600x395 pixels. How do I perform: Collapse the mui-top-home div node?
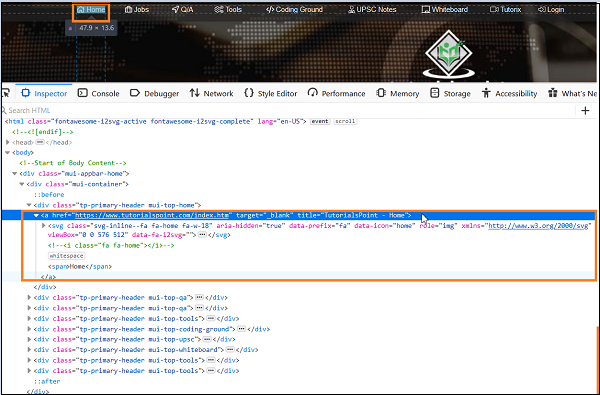coord(29,205)
